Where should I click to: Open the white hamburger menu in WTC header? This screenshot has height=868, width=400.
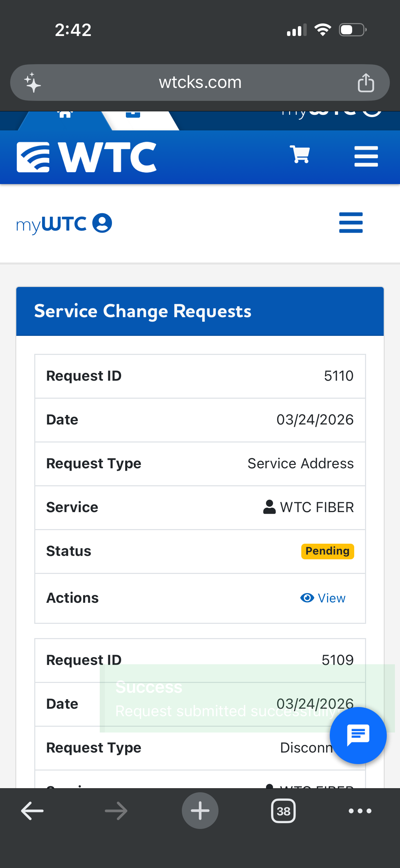click(366, 156)
